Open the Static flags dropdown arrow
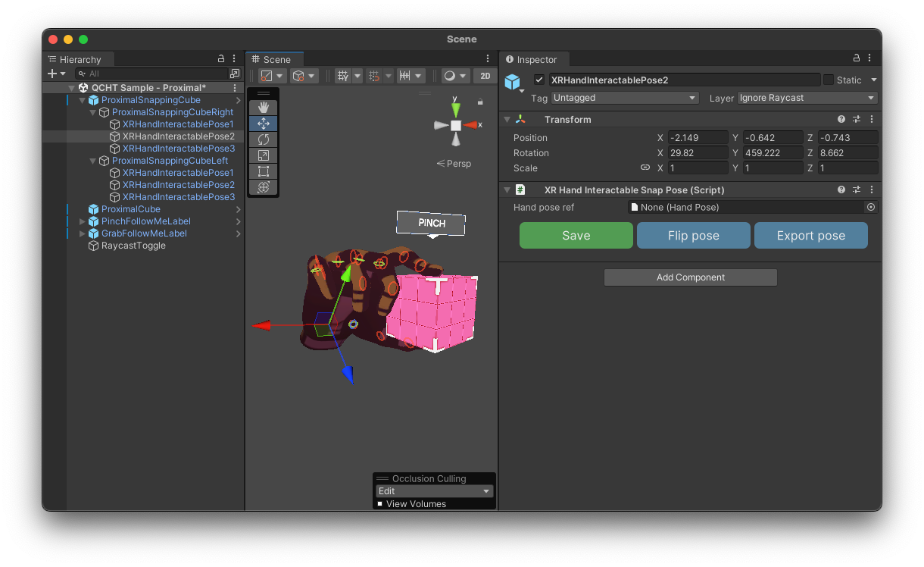This screenshot has width=924, height=567. [873, 80]
